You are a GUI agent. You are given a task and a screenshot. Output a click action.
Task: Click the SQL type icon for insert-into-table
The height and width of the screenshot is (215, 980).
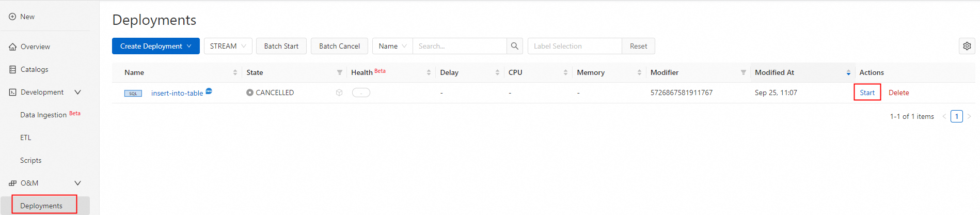click(133, 93)
